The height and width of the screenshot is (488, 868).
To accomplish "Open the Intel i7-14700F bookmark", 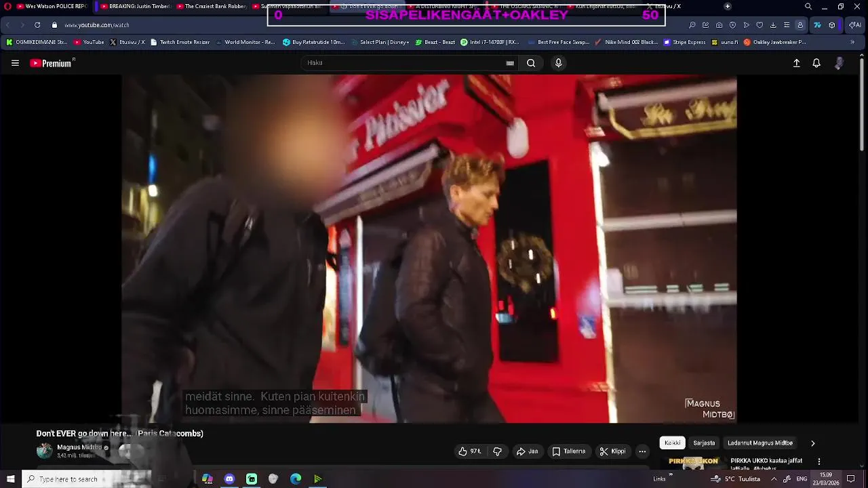I will pos(490,42).
